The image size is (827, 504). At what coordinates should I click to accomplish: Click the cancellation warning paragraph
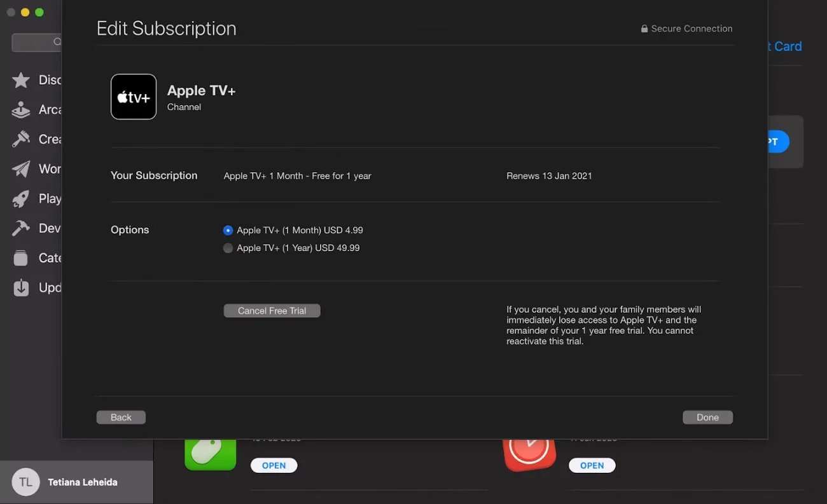coord(604,325)
